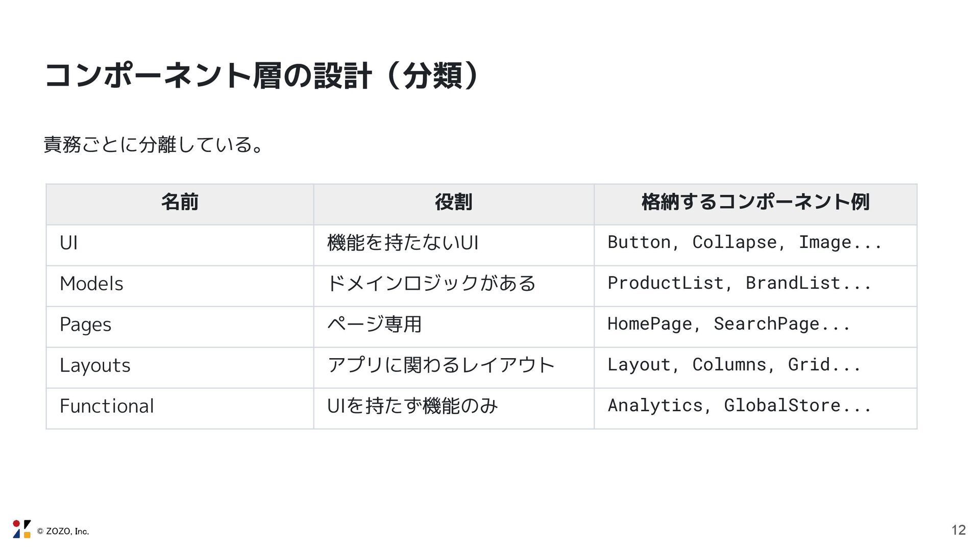Select the 格納するコンポーネント例 column header
The height and width of the screenshot is (551, 980).
coord(755,204)
